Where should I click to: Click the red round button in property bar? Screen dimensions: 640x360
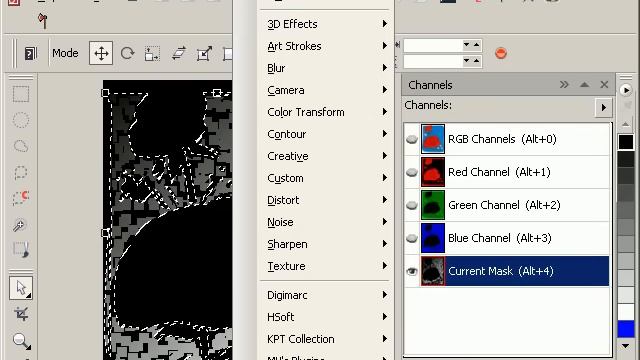coord(501,53)
